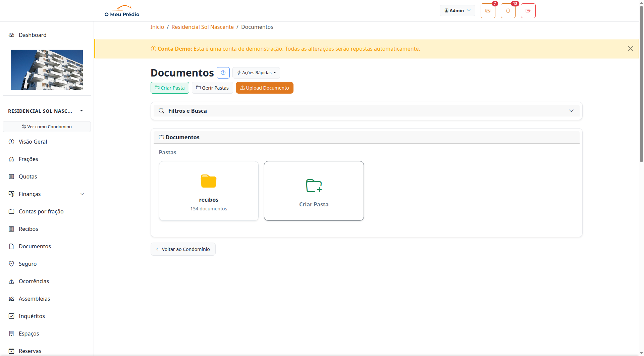Open the notifications bell icon

508,11
